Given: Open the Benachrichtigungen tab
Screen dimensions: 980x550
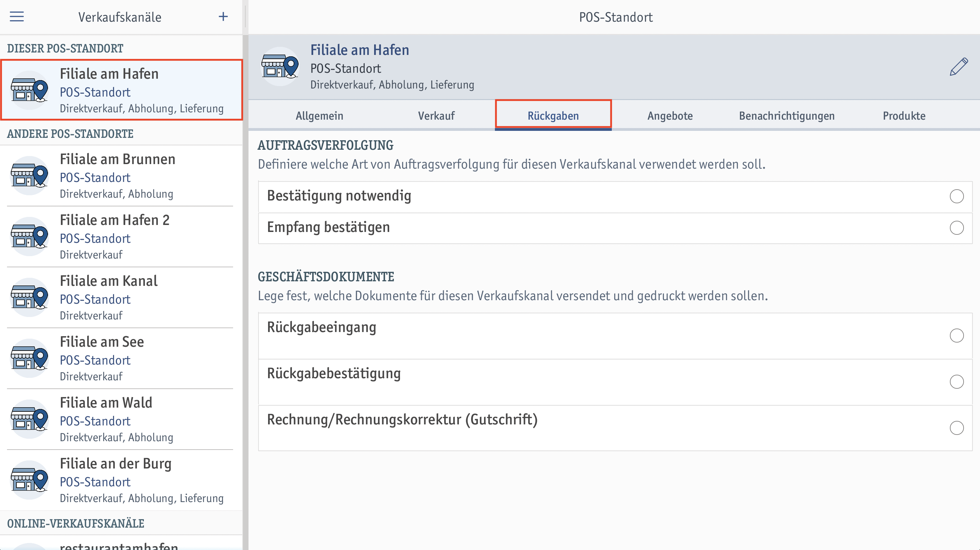Looking at the screenshot, I should click(787, 115).
